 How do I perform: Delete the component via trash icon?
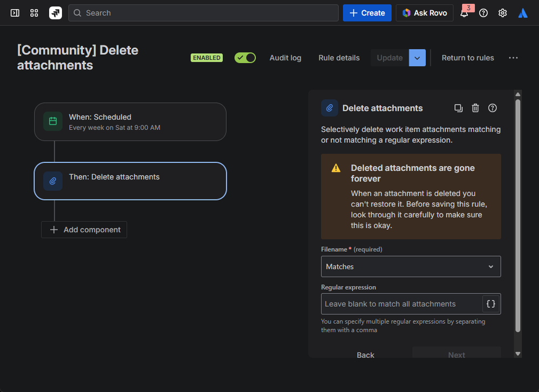475,108
